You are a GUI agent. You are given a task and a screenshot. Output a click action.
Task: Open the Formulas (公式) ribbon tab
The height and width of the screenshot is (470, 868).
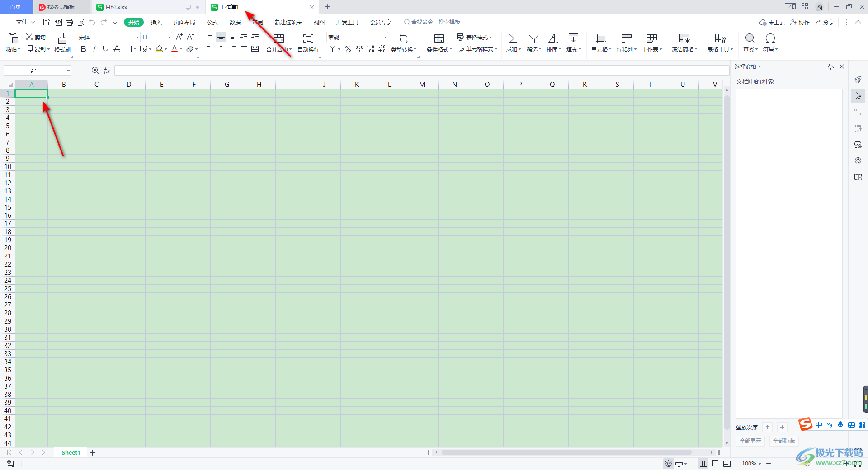(212, 22)
